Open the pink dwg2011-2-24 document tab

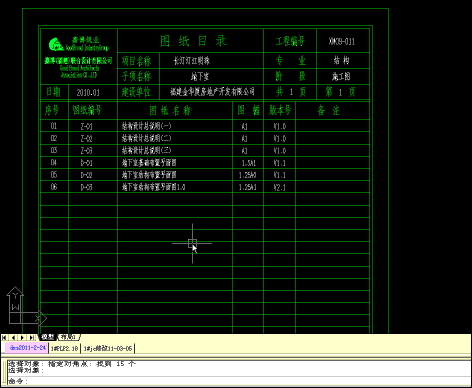point(28,348)
